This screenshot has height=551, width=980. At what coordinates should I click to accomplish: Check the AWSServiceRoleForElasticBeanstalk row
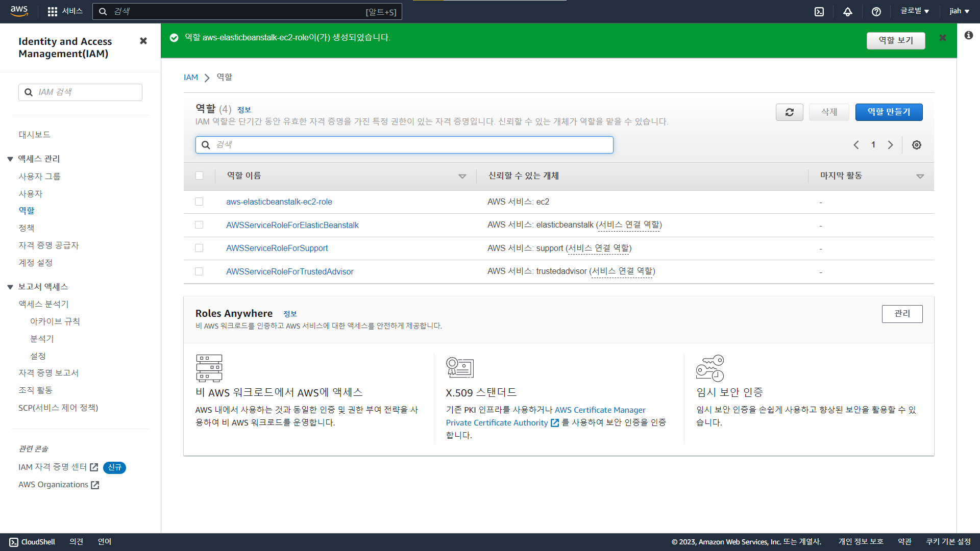point(199,225)
